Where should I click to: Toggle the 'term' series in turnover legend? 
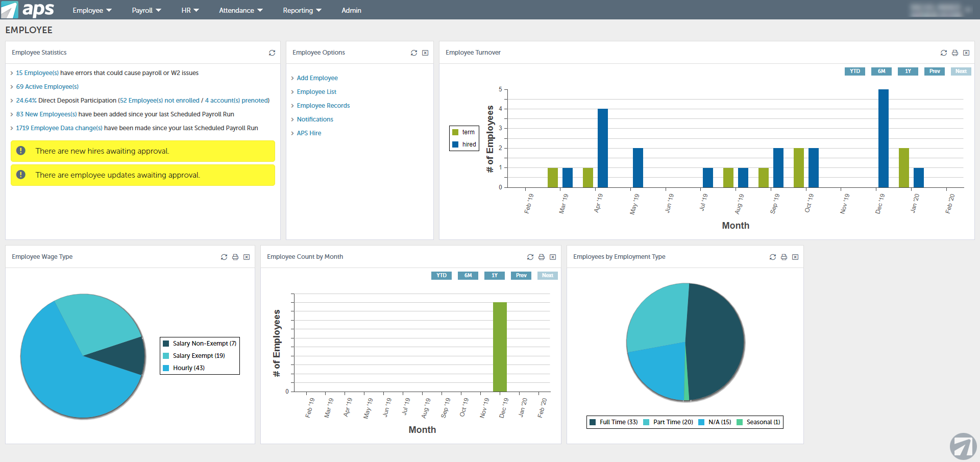pos(463,132)
